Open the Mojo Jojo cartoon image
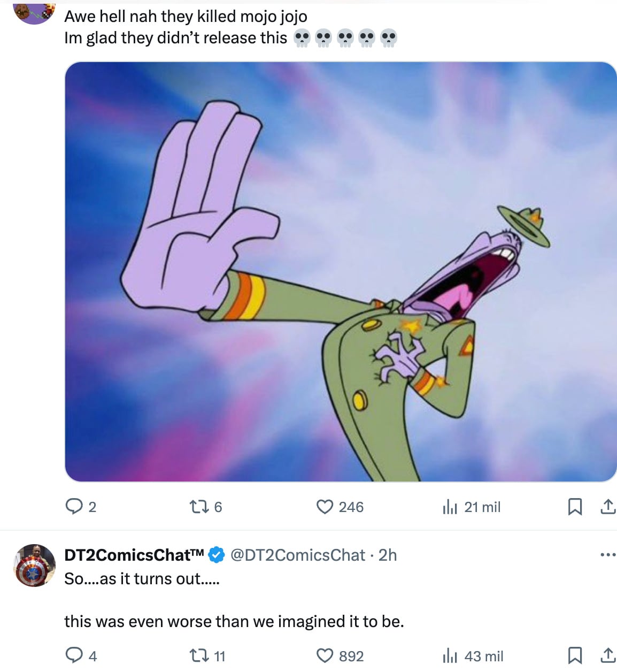Screen dimensions: 617x672 click(341, 272)
